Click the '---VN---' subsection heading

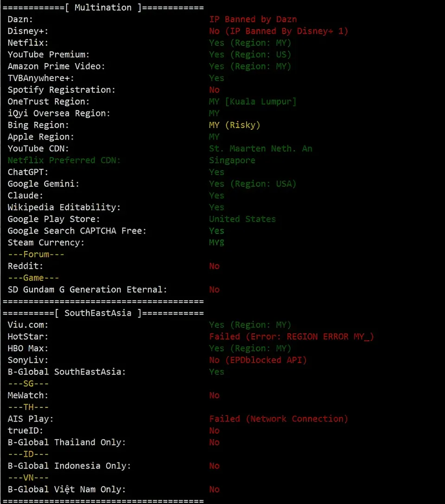coord(28,478)
